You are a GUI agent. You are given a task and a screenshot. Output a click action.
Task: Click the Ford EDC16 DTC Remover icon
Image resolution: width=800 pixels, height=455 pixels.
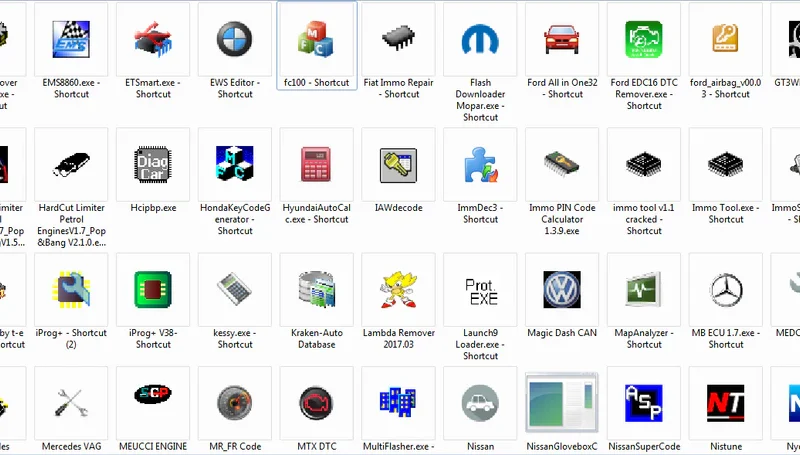point(644,40)
